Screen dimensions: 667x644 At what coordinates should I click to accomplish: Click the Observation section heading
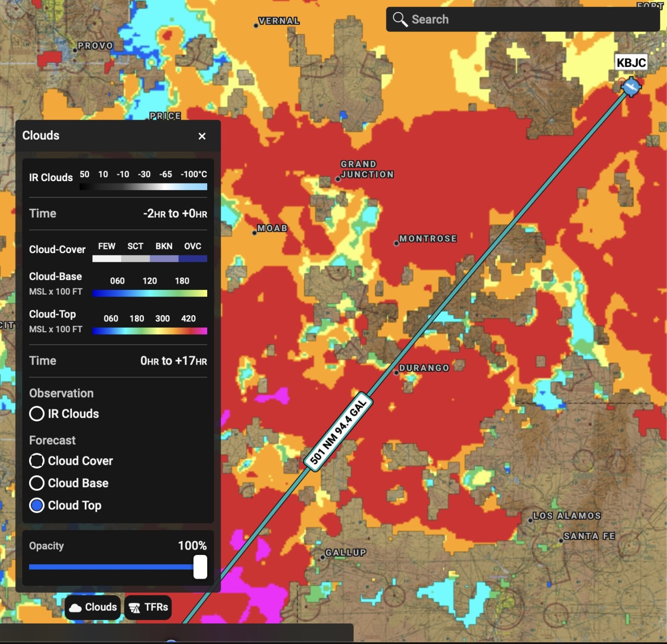tap(61, 393)
